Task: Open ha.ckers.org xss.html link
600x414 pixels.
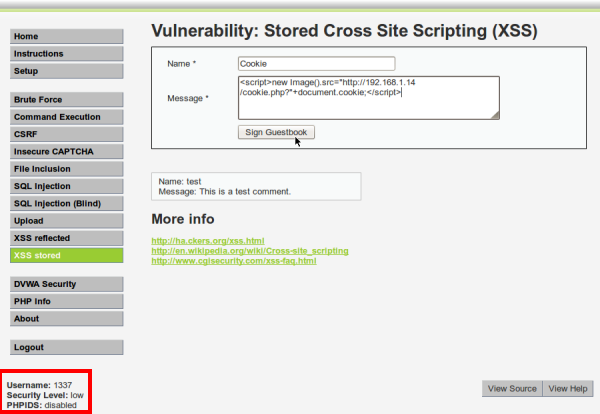Action: pyautogui.click(x=208, y=241)
